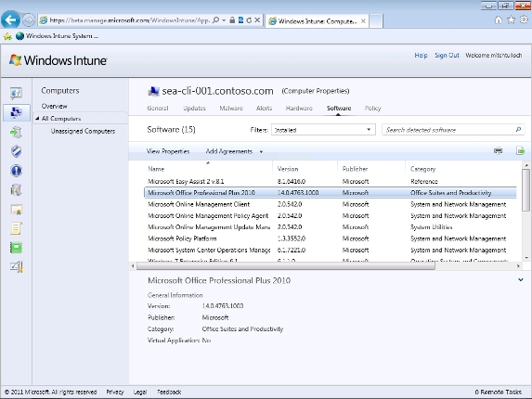Click the export list icon
This screenshot has height=399, width=532.
(521, 150)
